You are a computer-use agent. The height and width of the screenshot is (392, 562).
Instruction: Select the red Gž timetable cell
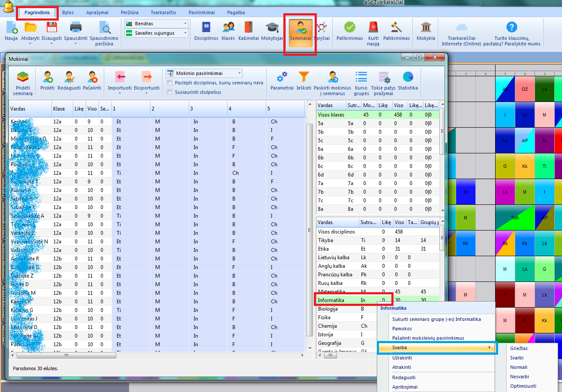coord(525,89)
